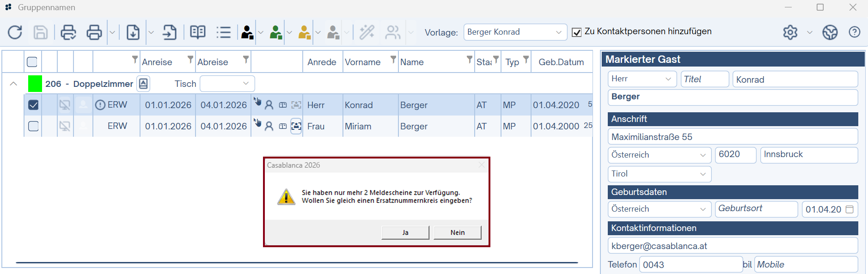Click the refresh icon in the toolbar
The height and width of the screenshot is (274, 868).
[x=15, y=32]
